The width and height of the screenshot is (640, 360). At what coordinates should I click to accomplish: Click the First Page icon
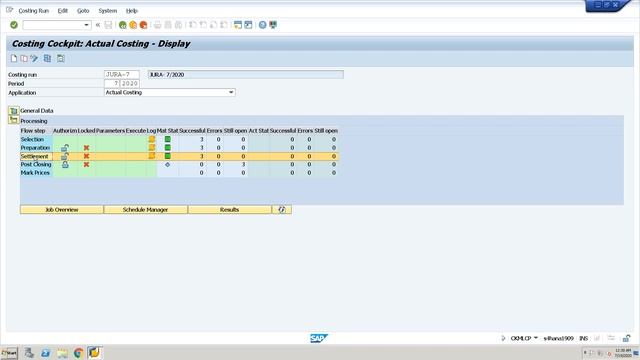(x=193, y=25)
